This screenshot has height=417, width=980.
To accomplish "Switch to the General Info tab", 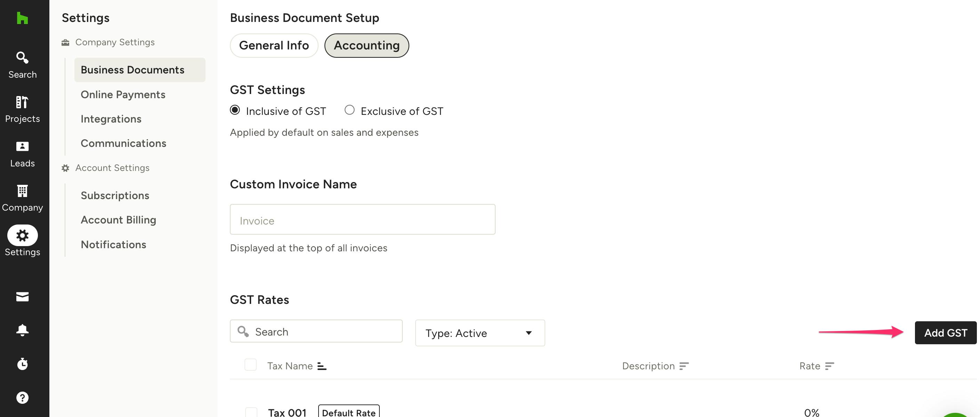I will (x=274, y=45).
